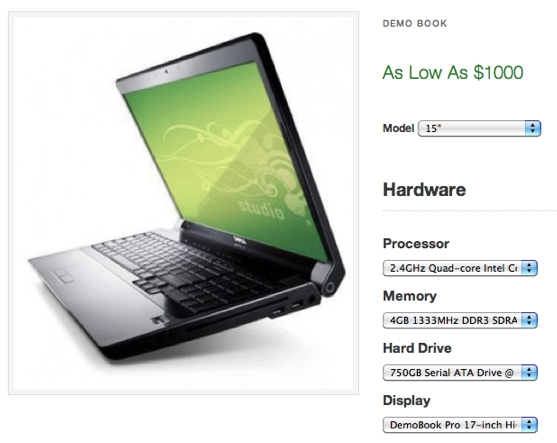Image resolution: width=557 pixels, height=443 pixels.
Task: Click the 'studio' text on the laptop display
Action: point(261,209)
